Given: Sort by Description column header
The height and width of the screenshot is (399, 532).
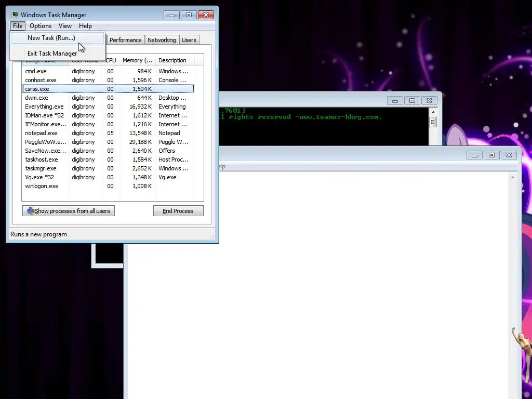Looking at the screenshot, I should [175, 60].
